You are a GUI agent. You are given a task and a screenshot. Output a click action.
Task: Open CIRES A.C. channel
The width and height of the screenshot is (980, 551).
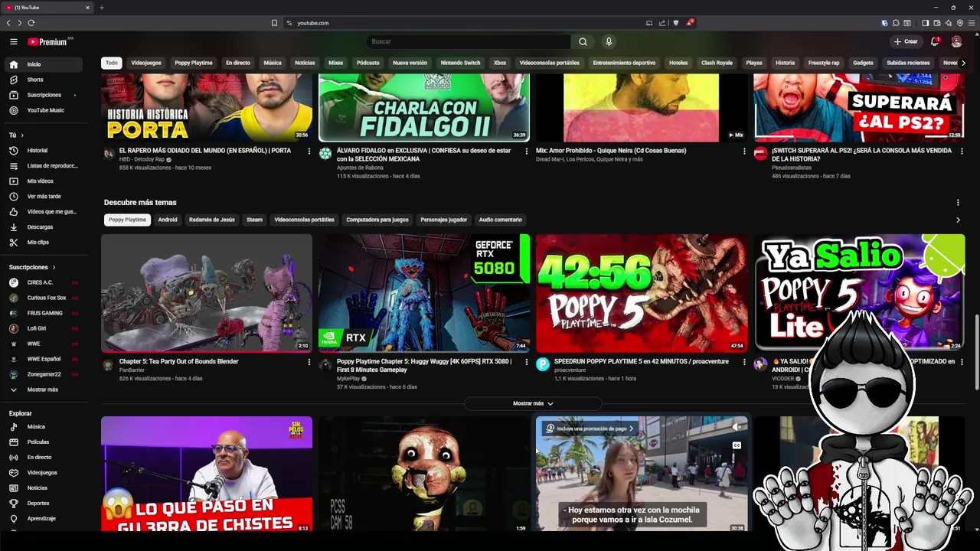[43, 282]
